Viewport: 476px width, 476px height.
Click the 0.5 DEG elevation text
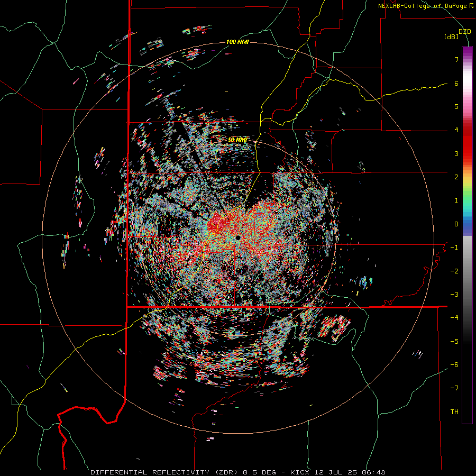pyautogui.click(x=260, y=472)
